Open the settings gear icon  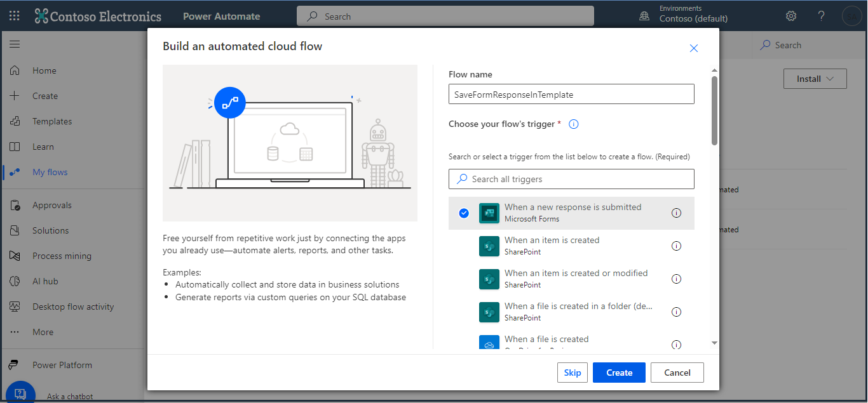[x=791, y=16]
